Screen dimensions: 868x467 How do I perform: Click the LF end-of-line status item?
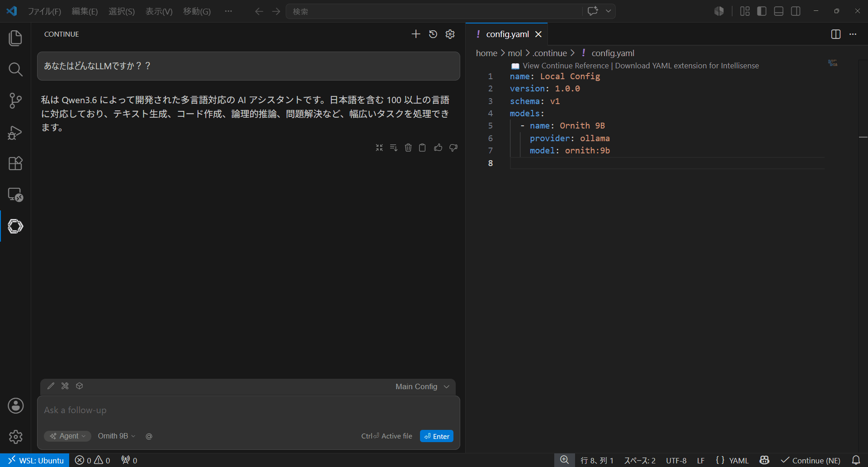coord(701,460)
